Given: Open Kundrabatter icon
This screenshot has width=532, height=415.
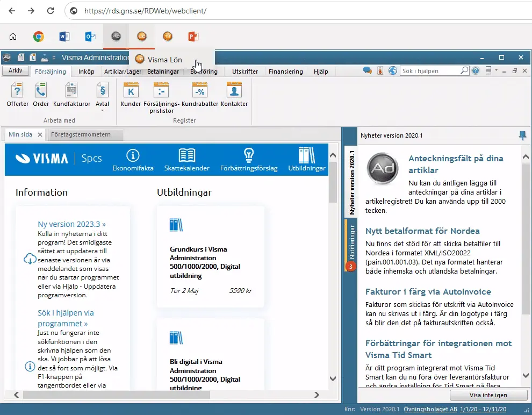Looking at the screenshot, I should pos(200,91).
